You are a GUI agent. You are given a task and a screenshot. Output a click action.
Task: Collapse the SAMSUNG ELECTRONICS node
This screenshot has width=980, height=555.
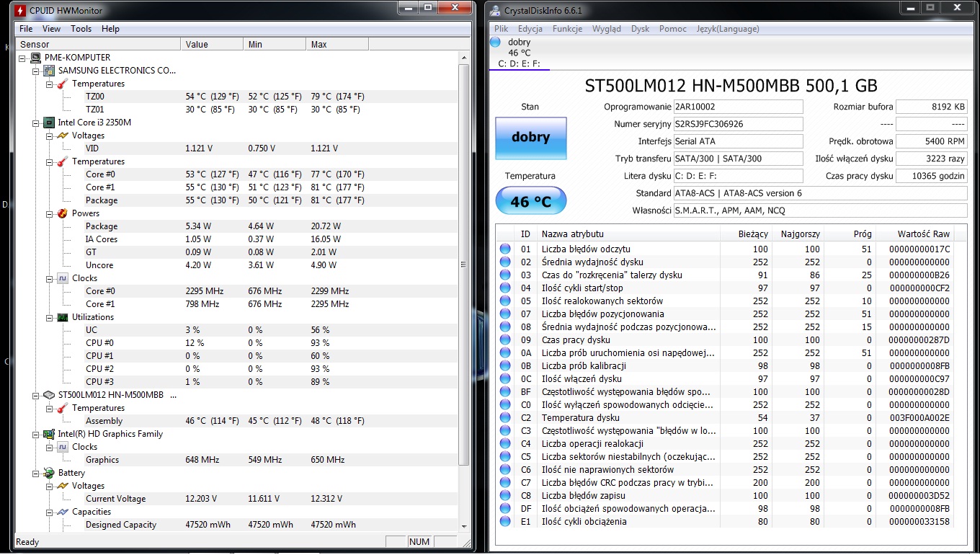(x=35, y=71)
